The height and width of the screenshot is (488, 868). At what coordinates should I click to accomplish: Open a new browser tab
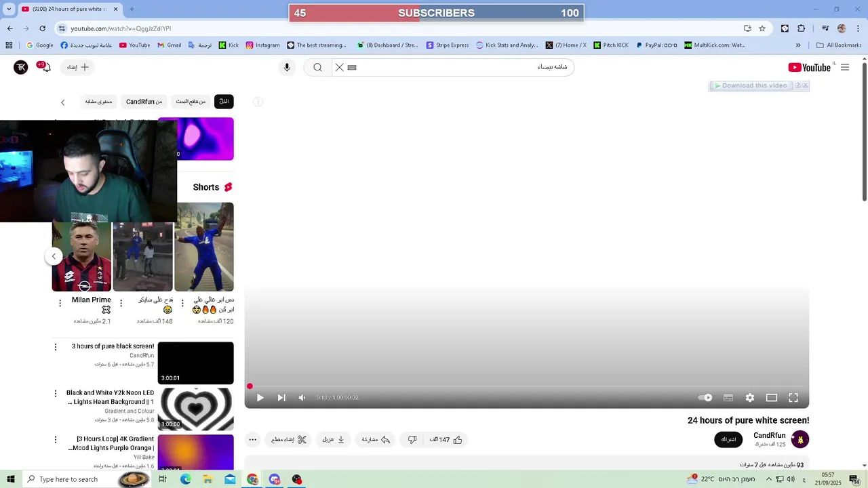132,9
